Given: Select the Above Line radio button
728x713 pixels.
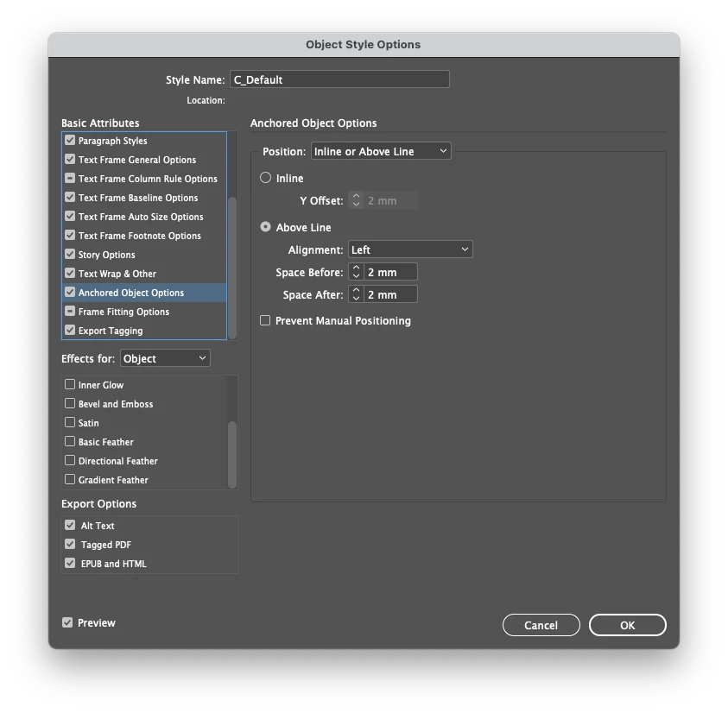Looking at the screenshot, I should [266, 227].
